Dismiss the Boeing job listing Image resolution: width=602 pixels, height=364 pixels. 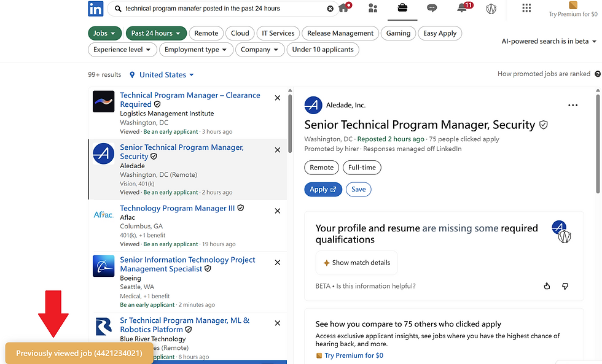278,262
